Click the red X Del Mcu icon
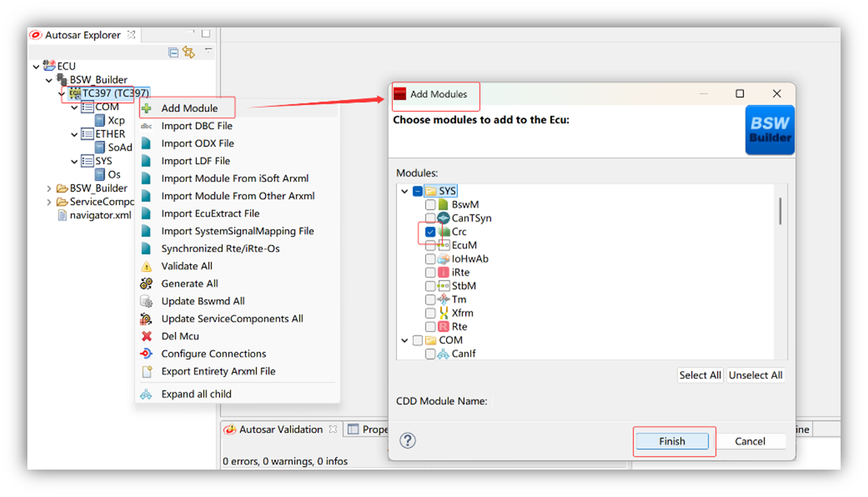 (x=146, y=336)
